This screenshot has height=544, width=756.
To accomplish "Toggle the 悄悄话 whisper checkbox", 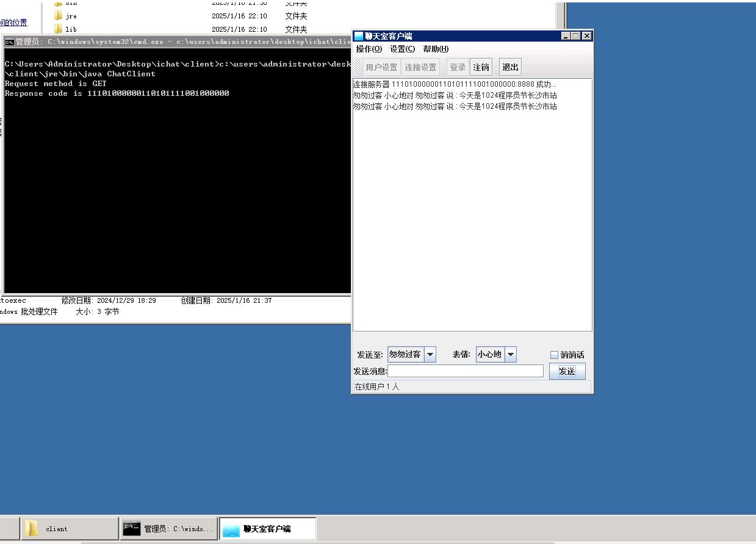I will coord(554,355).
